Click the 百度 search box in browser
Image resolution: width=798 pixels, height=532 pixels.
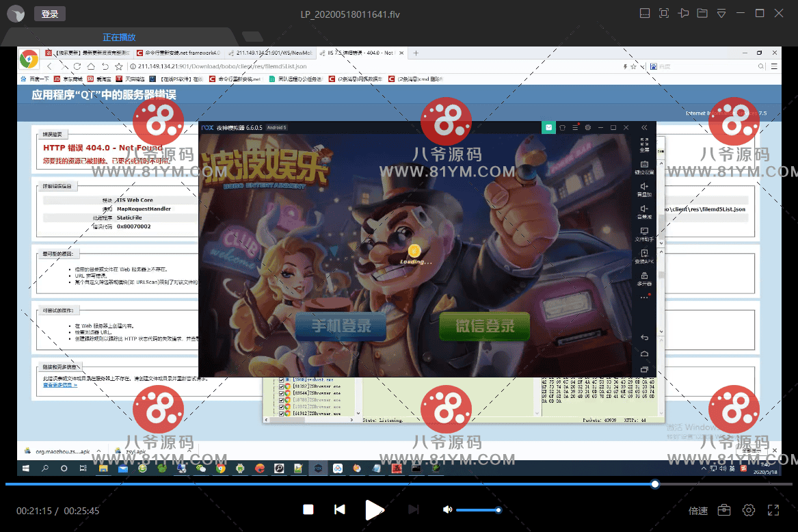707,66
